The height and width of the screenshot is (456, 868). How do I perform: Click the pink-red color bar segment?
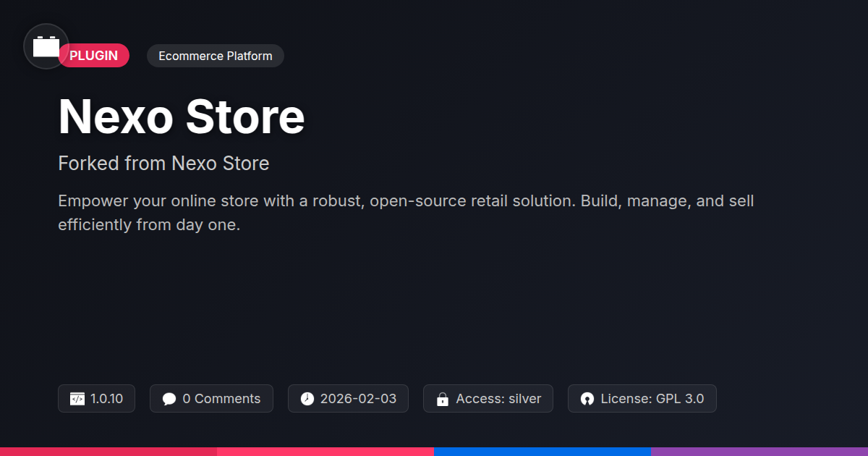[325, 452]
